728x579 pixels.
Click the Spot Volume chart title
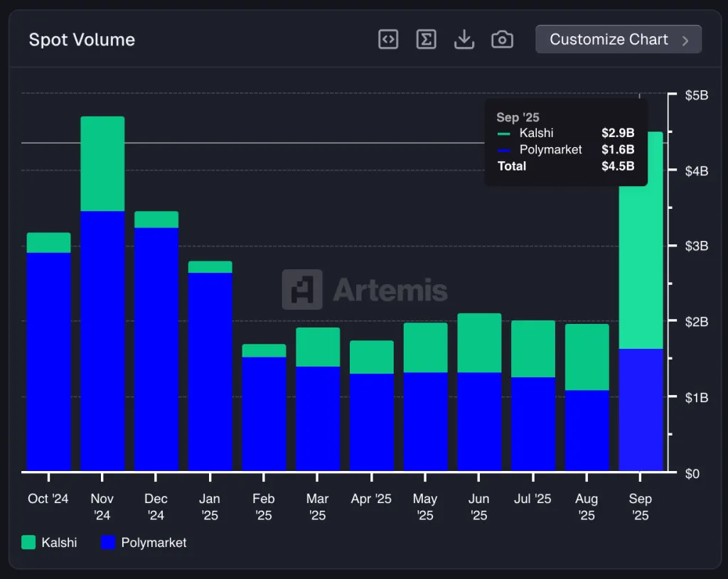(x=82, y=40)
